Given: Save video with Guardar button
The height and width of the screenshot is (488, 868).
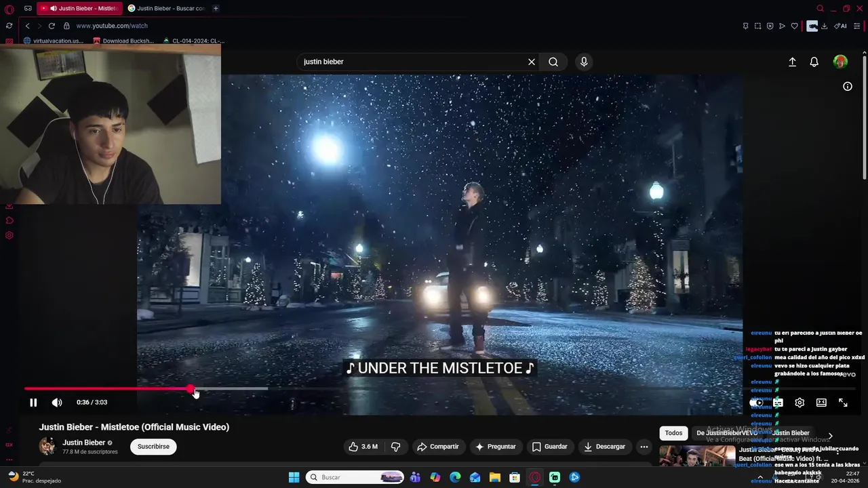Looking at the screenshot, I should pos(549,447).
